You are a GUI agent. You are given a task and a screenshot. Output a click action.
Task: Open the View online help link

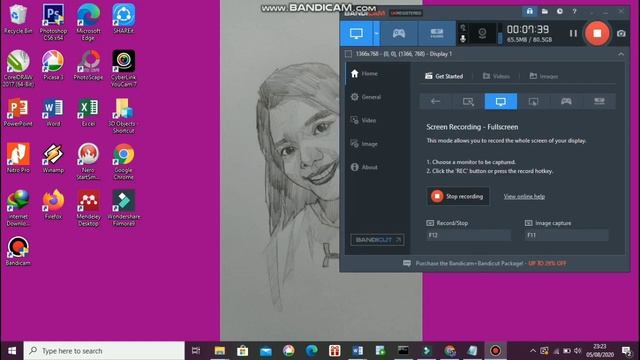click(x=524, y=196)
